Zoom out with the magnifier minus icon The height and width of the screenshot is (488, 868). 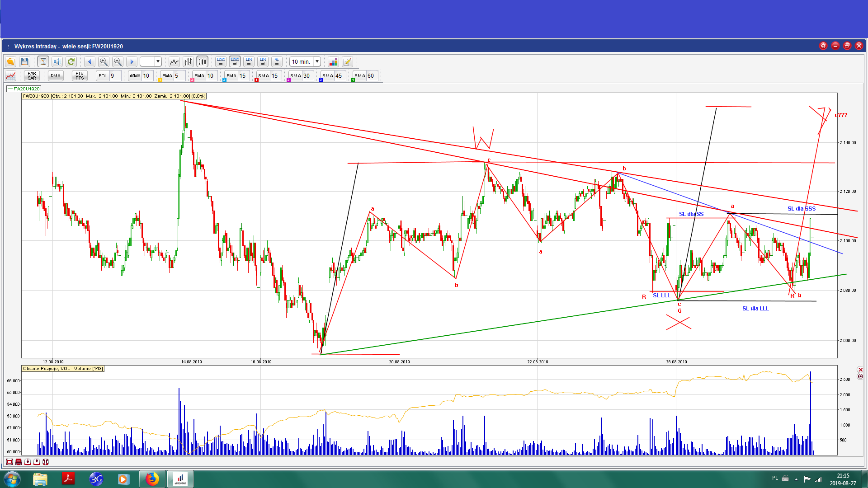118,61
